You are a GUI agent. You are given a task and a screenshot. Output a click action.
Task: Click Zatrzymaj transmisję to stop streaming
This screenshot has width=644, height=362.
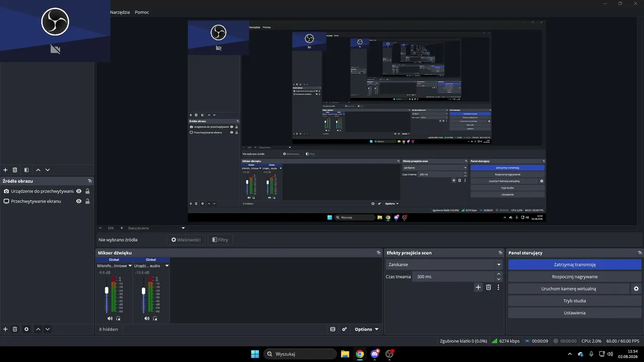pyautogui.click(x=575, y=264)
